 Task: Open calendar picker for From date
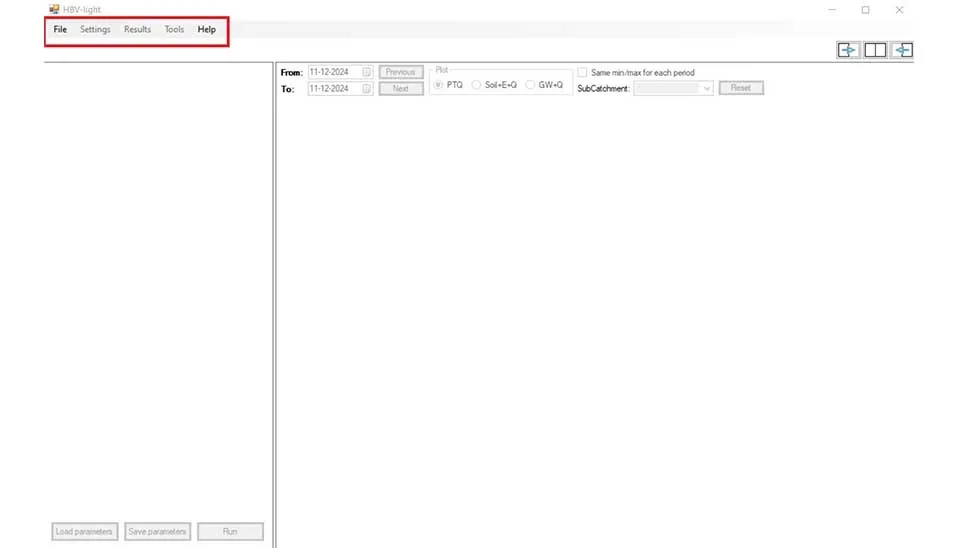[367, 72]
